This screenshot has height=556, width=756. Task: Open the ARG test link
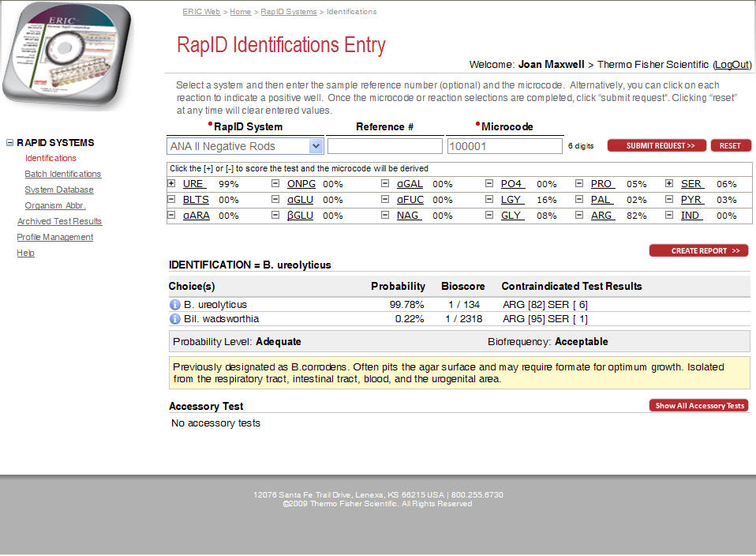click(603, 216)
